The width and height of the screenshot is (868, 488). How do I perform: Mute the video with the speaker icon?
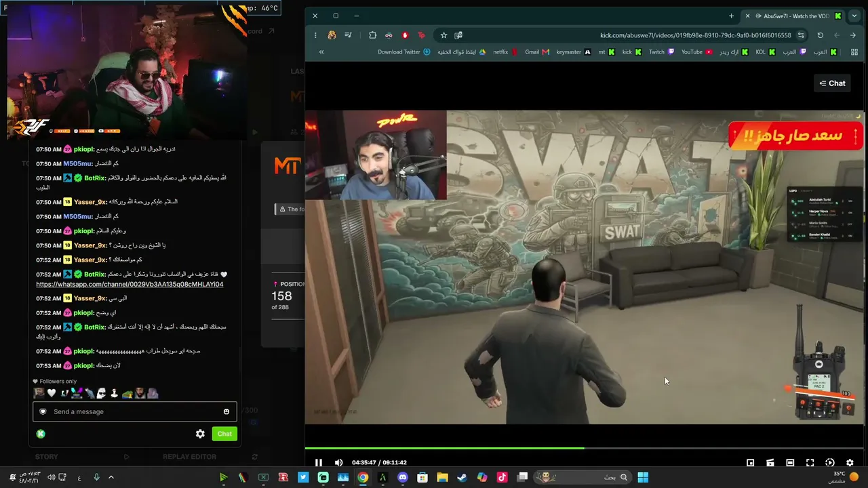tap(338, 462)
